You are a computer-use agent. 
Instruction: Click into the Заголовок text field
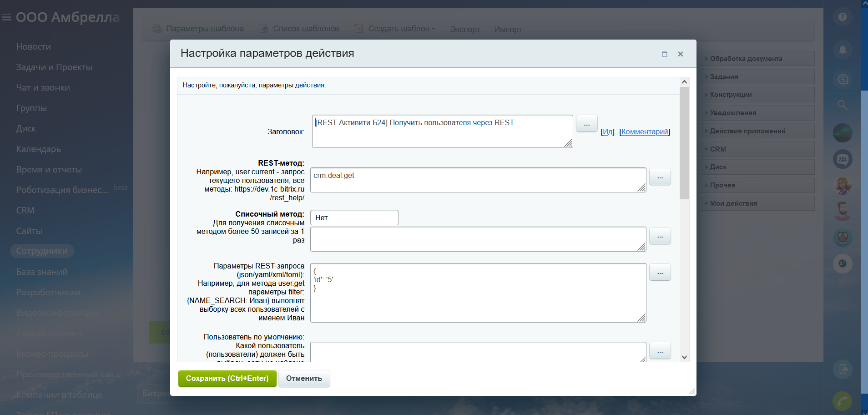click(442, 131)
